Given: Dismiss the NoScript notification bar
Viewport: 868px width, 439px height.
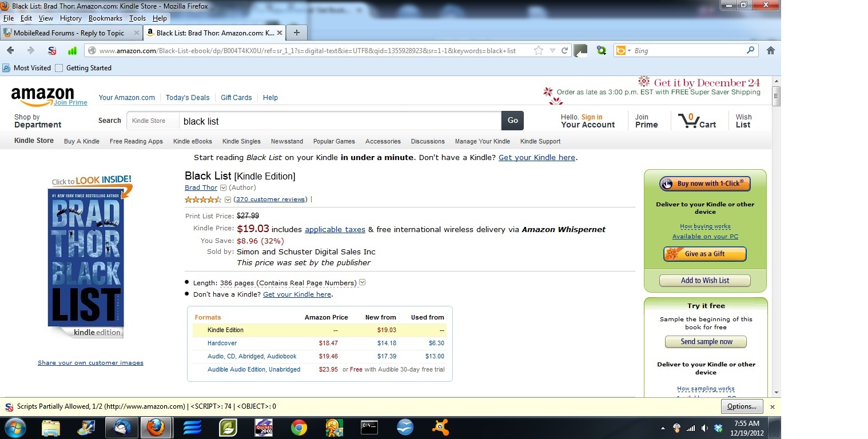Looking at the screenshot, I should coord(772,407).
